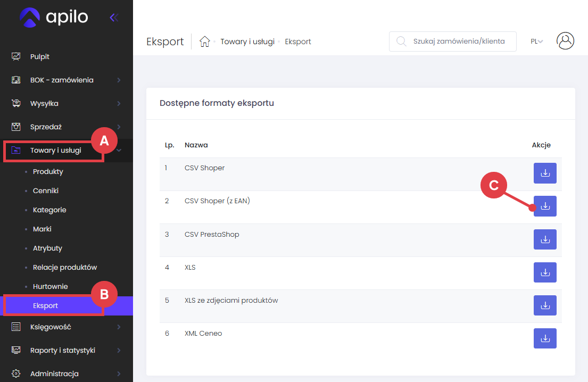
Task: Download the XLS export file
Action: (x=545, y=272)
